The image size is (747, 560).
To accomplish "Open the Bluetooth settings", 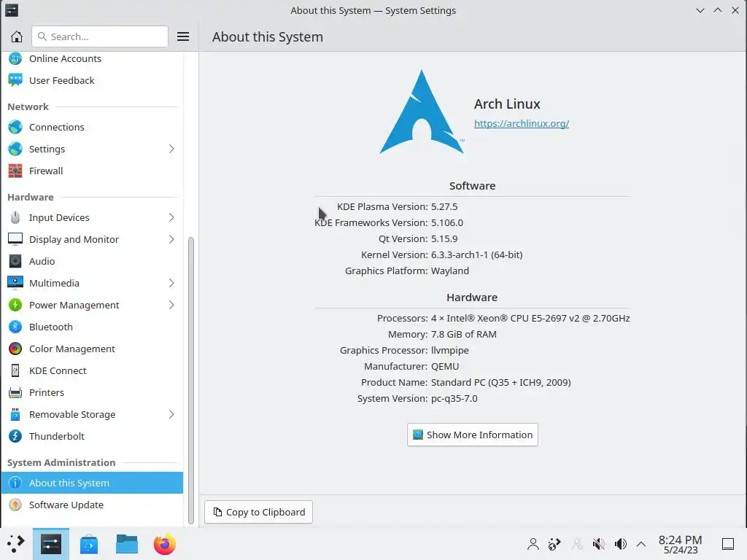I will coord(92,327).
